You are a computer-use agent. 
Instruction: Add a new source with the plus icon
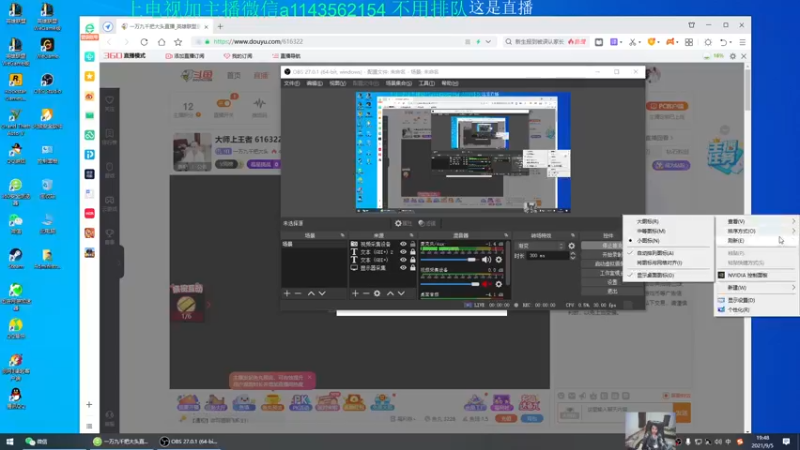(x=355, y=293)
